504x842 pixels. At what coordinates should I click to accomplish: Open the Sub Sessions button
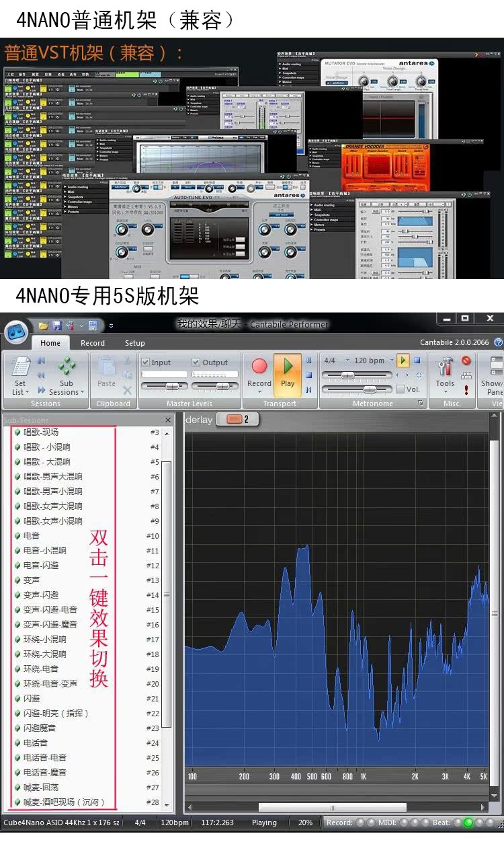(x=67, y=375)
